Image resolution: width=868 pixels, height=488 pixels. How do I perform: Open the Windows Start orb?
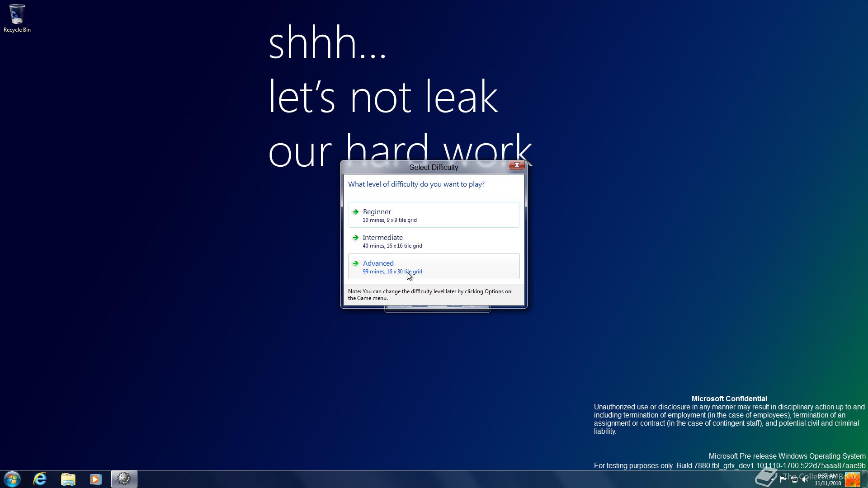point(12,479)
